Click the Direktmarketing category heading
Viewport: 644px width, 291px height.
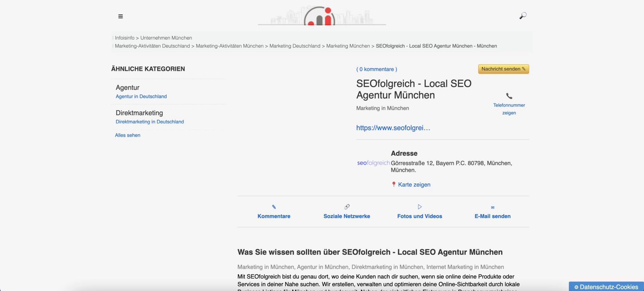[139, 113]
